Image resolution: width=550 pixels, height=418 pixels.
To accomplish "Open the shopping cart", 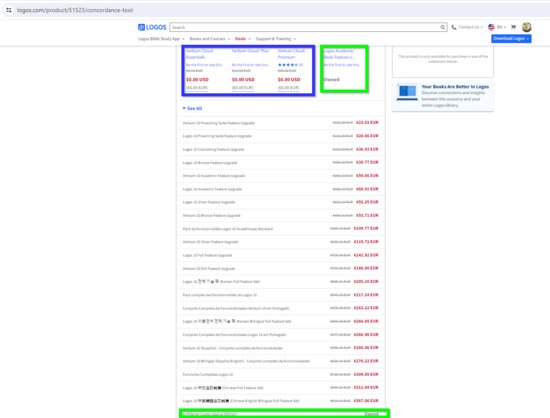I will pyautogui.click(x=513, y=27).
